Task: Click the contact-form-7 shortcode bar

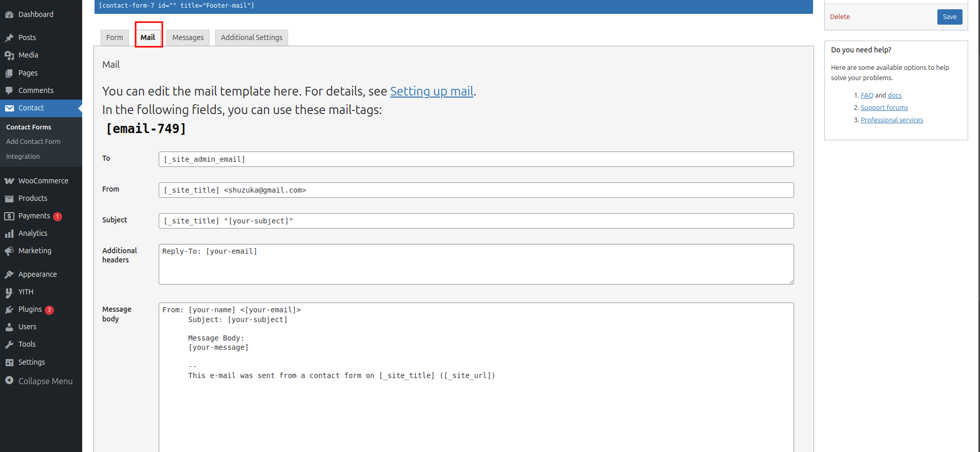Action: 454,6
